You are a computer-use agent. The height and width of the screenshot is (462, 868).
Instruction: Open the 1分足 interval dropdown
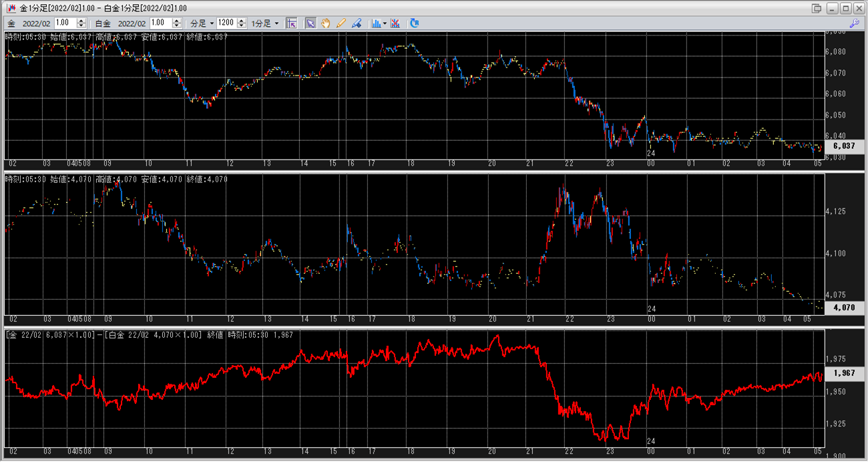(x=265, y=23)
